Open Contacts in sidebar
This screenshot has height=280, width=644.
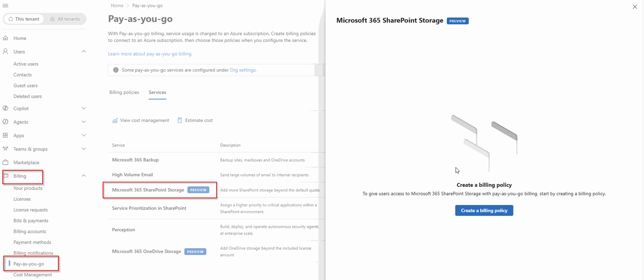(23, 75)
